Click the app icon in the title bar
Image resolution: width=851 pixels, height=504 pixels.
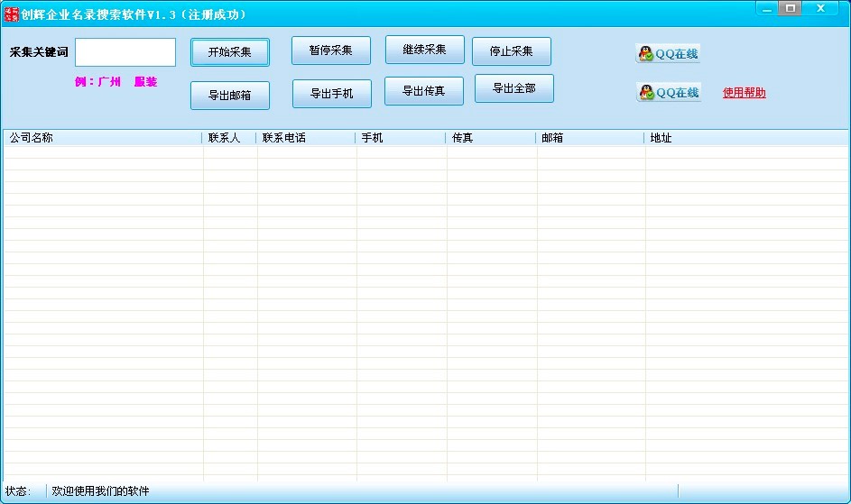(11, 14)
